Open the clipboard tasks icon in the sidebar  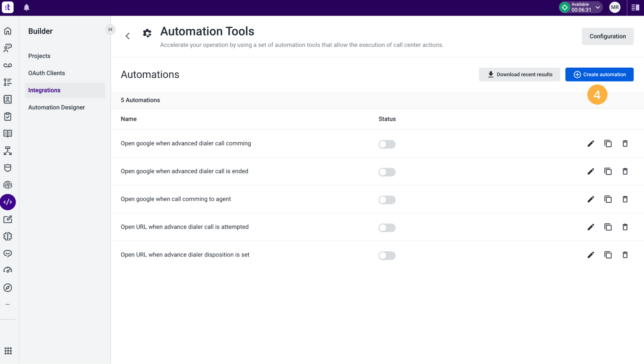click(8, 116)
